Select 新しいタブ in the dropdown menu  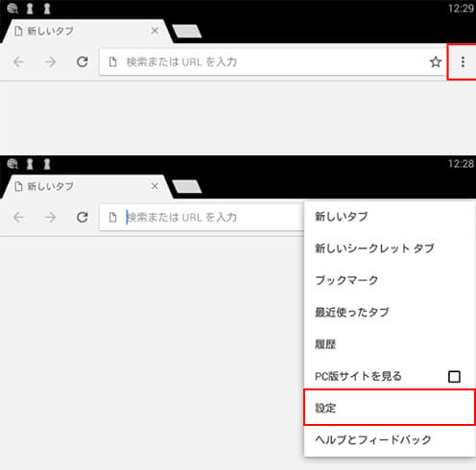pyautogui.click(x=390, y=217)
